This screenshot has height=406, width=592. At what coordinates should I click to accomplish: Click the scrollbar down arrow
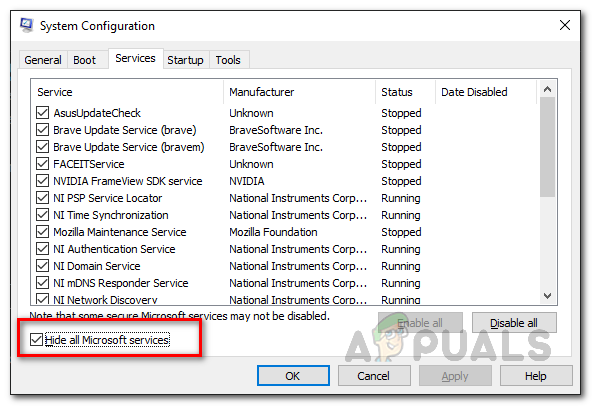tap(547, 296)
